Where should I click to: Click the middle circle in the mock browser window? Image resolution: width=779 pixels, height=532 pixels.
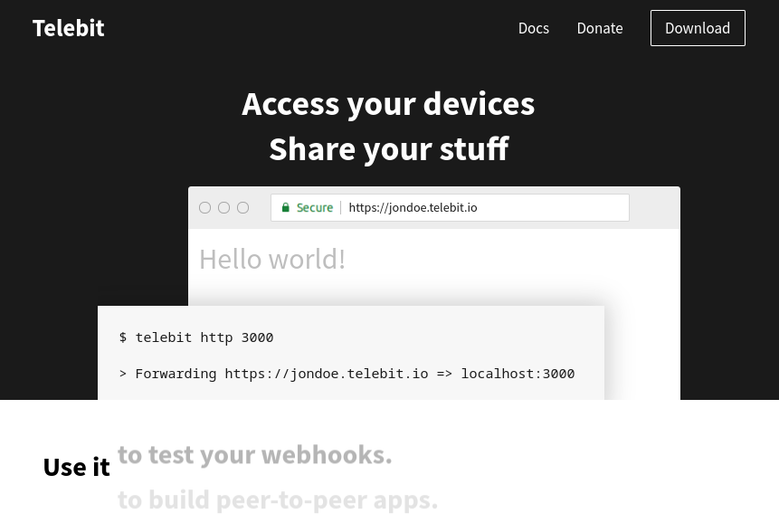224,207
